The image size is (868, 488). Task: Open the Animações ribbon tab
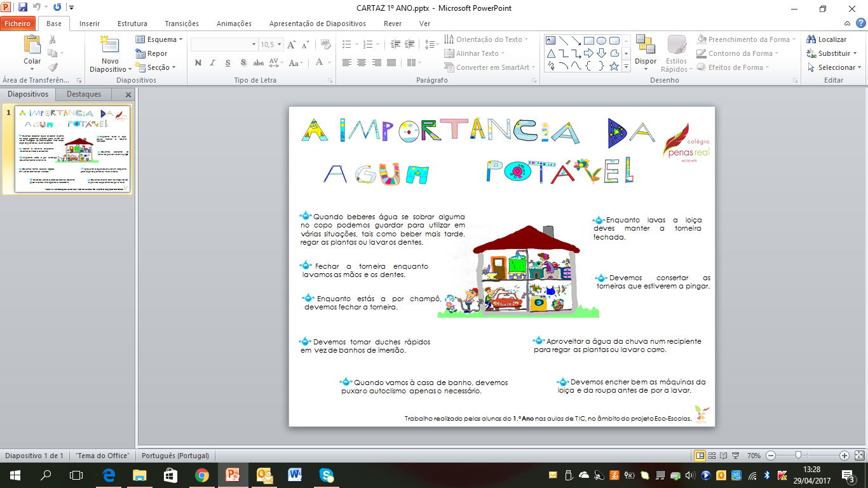pos(233,24)
